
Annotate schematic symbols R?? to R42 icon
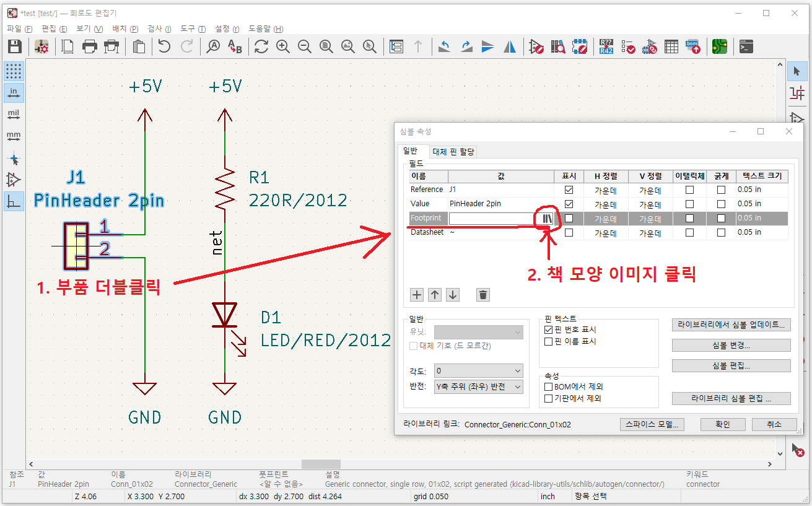pyautogui.click(x=606, y=46)
